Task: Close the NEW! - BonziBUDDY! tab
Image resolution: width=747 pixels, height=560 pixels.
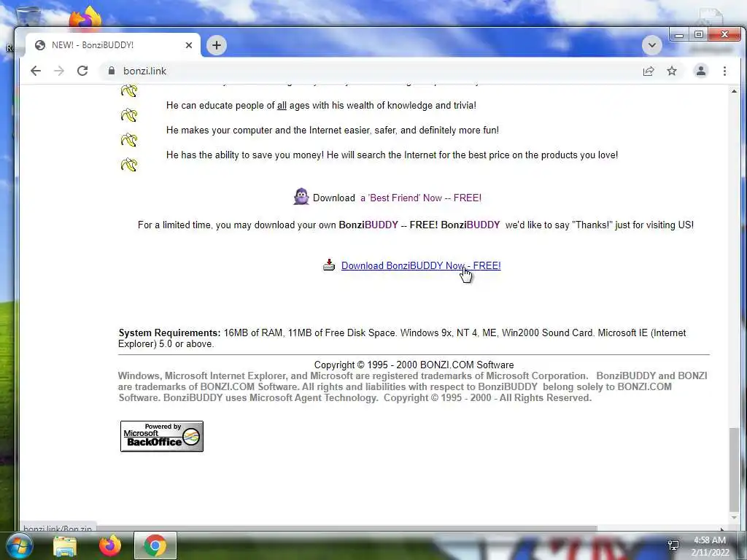Action: pyautogui.click(x=189, y=45)
